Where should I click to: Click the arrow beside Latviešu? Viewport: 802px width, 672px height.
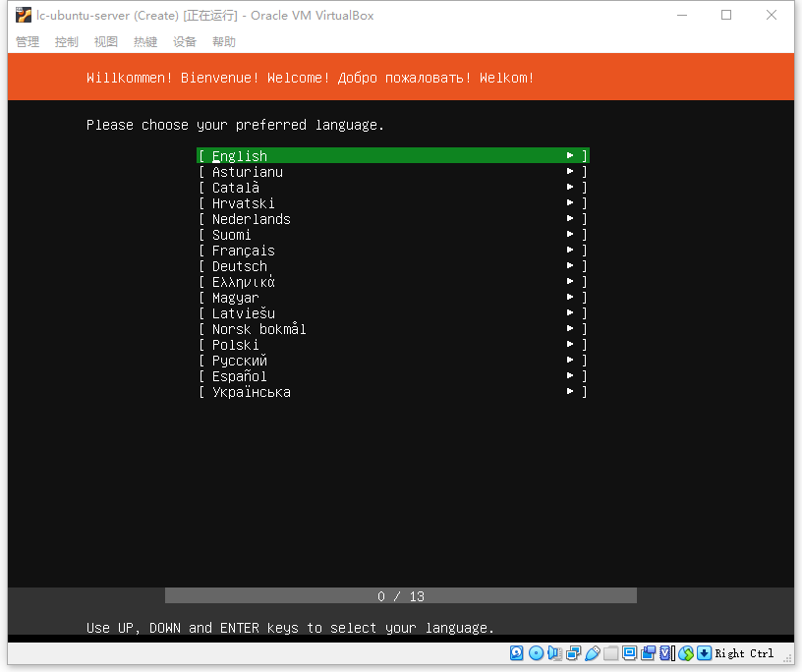[x=570, y=312]
